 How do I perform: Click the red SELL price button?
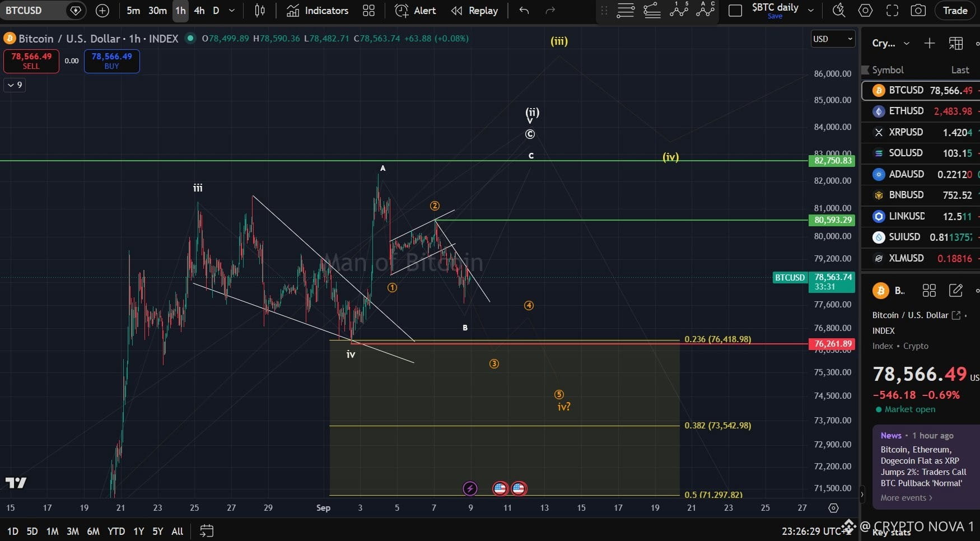coord(31,61)
